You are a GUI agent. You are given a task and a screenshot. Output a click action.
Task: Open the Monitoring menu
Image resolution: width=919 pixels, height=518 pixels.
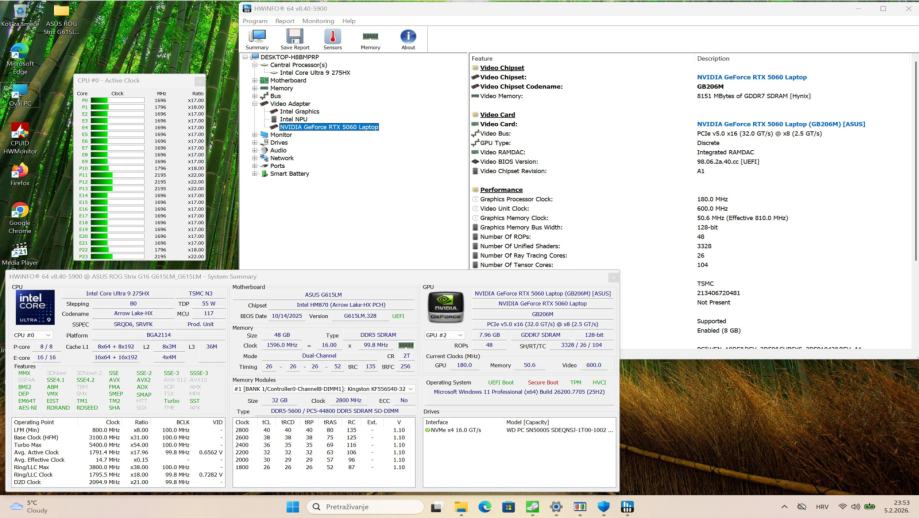pos(318,20)
